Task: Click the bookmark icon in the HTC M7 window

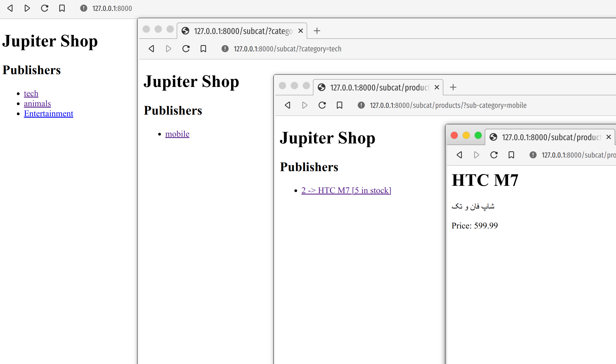Action: [511, 155]
